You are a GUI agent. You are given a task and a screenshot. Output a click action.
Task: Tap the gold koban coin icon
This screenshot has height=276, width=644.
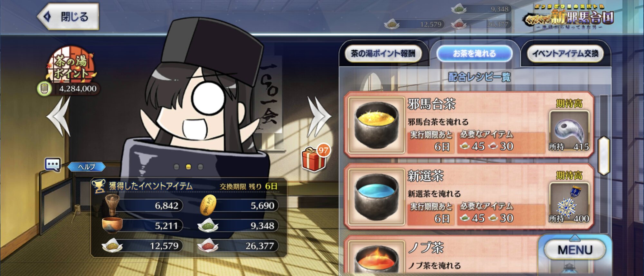point(208,205)
